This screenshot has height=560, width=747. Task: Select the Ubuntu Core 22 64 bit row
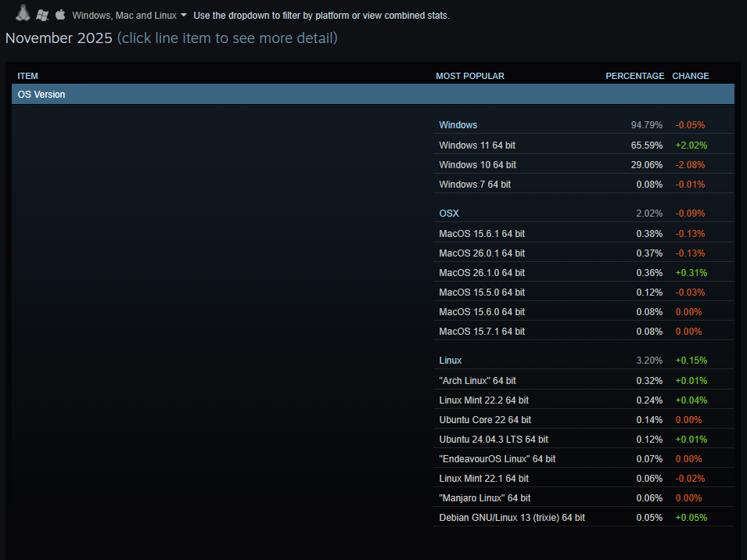tap(584, 419)
